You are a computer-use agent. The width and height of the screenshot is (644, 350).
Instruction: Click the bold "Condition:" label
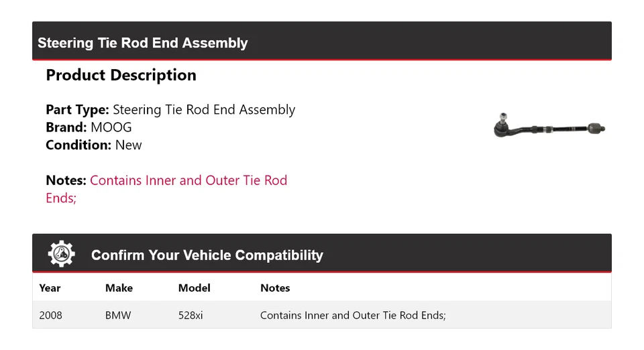coord(78,145)
